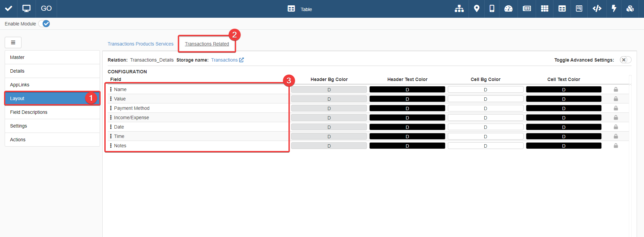Click the Cell Bg Color box for Date
The width and height of the screenshot is (644, 237).
click(485, 127)
